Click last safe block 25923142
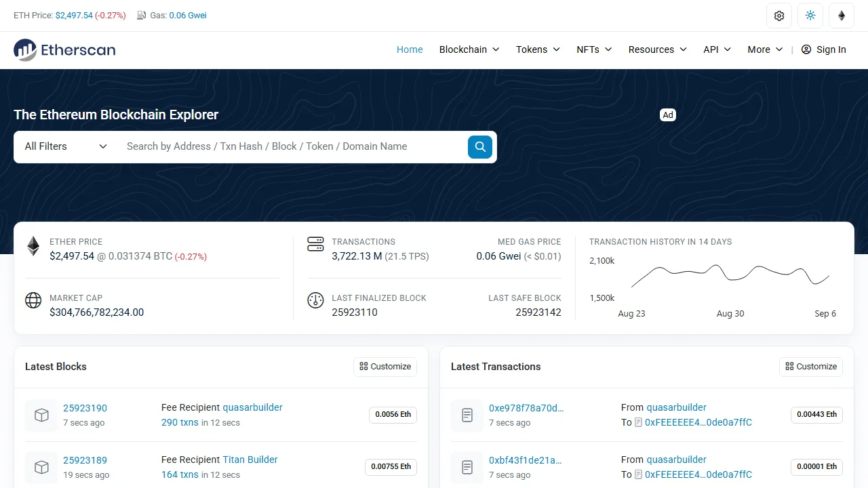Image resolution: width=868 pixels, height=488 pixels. [538, 312]
